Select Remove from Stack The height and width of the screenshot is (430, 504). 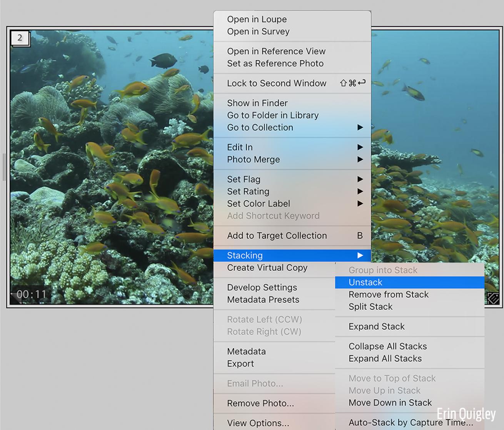[388, 294]
